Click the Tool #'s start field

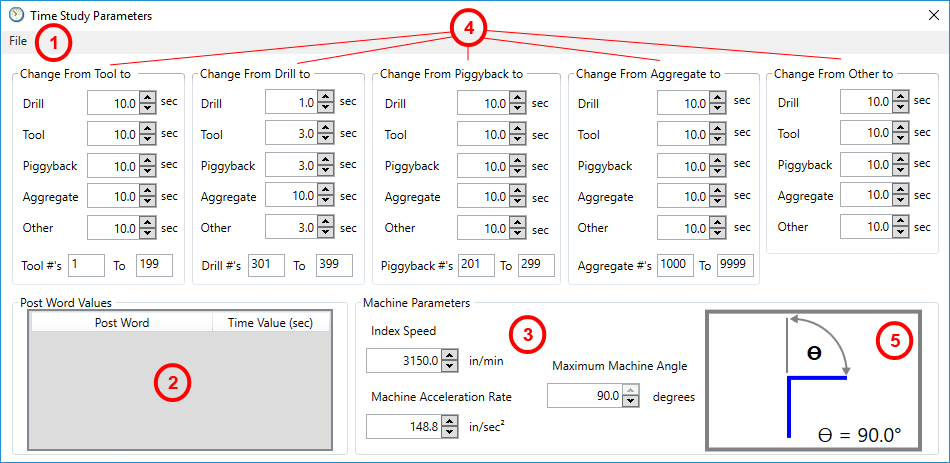86,265
